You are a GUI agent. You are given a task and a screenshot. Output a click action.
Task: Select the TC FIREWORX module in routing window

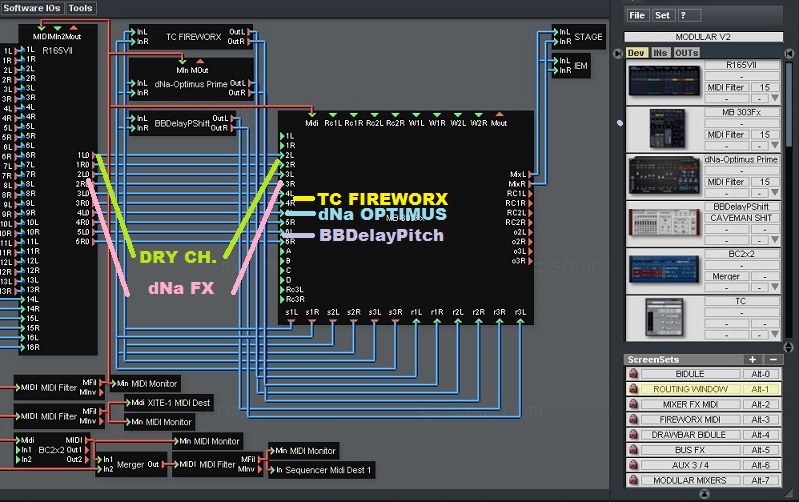coord(193,37)
